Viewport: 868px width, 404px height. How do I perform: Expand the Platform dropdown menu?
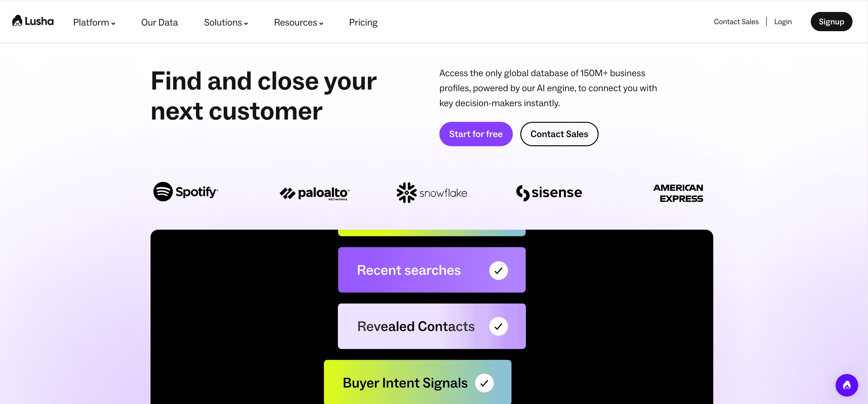(x=94, y=22)
